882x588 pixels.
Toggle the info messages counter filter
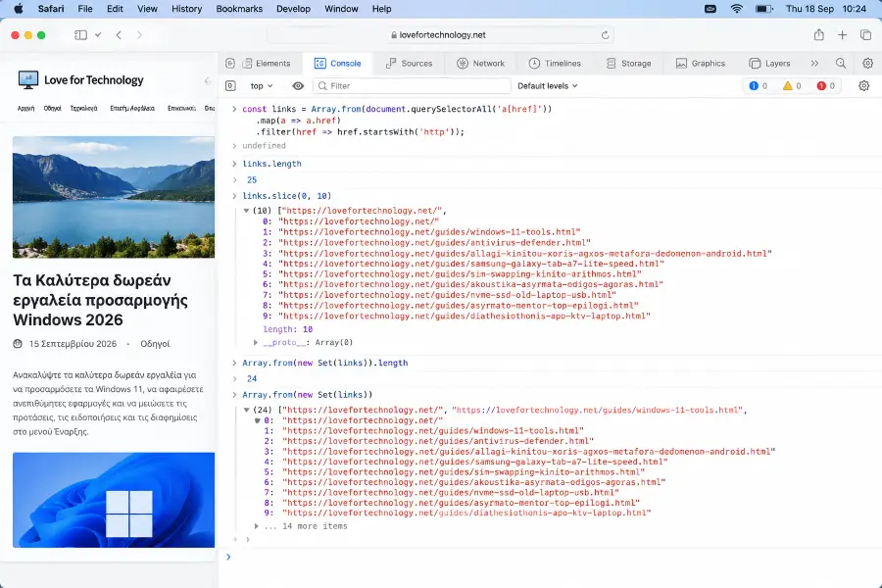[758, 86]
